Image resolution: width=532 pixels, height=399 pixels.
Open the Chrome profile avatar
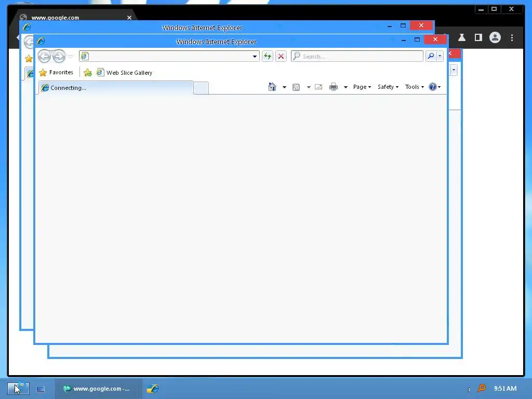(x=495, y=37)
